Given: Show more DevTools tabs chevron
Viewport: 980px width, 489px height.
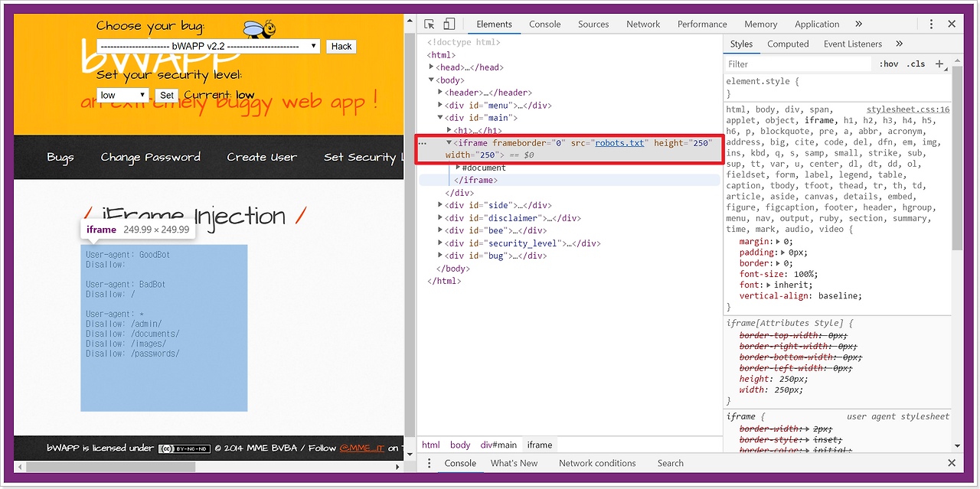Looking at the screenshot, I should click(x=859, y=24).
